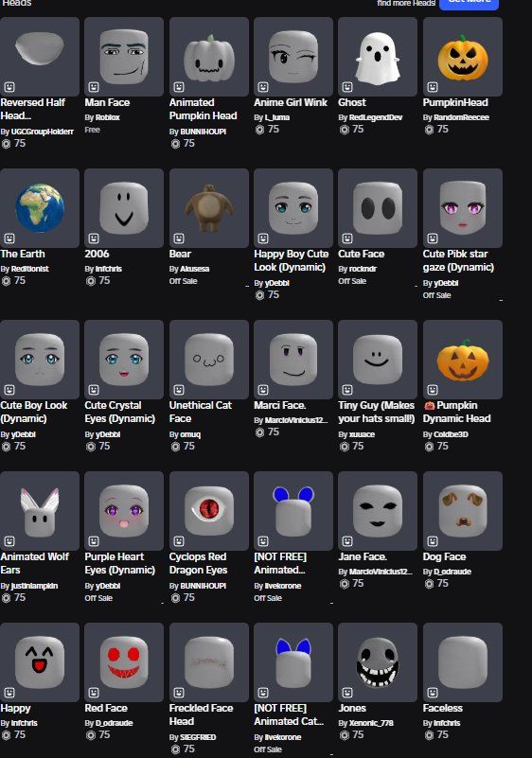Click the dynamic head icon on Ghost thumbnail
The width and height of the screenshot is (532, 758).
tap(347, 87)
